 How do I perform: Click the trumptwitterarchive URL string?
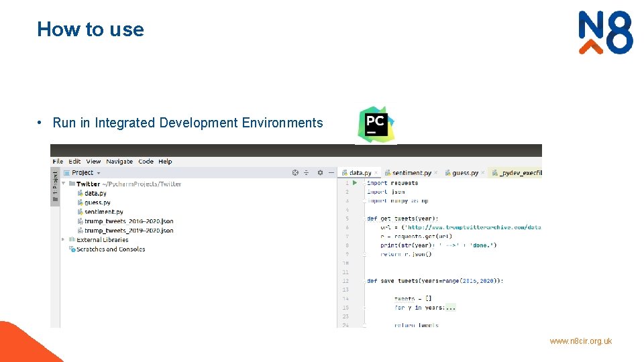(x=472, y=227)
